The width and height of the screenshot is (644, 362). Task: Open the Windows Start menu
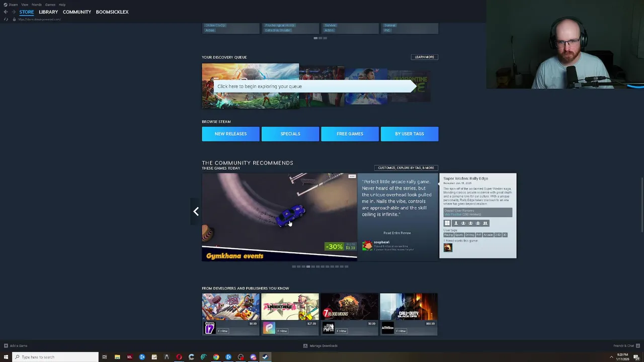[x=6, y=357]
